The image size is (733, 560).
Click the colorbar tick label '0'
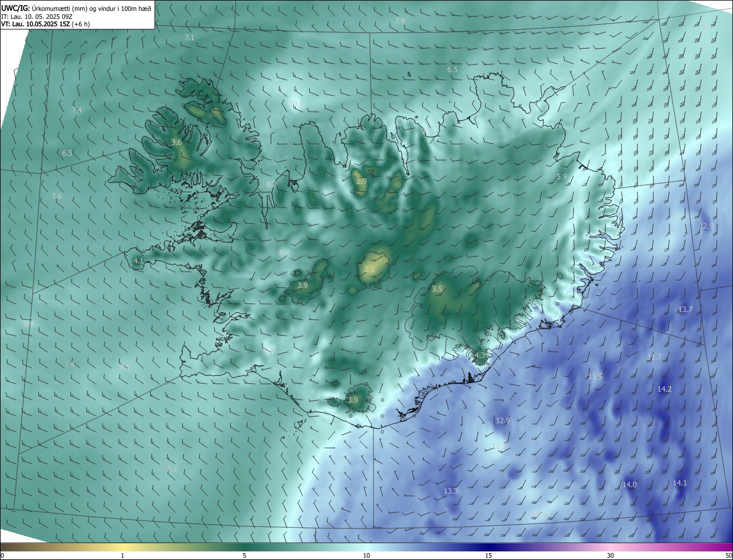(2, 555)
